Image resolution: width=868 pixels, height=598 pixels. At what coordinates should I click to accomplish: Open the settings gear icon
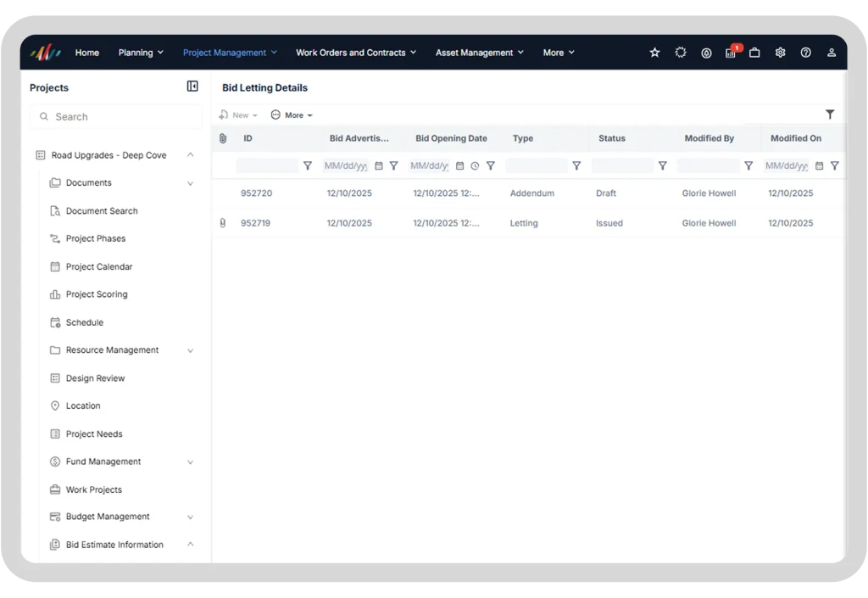[x=780, y=53]
